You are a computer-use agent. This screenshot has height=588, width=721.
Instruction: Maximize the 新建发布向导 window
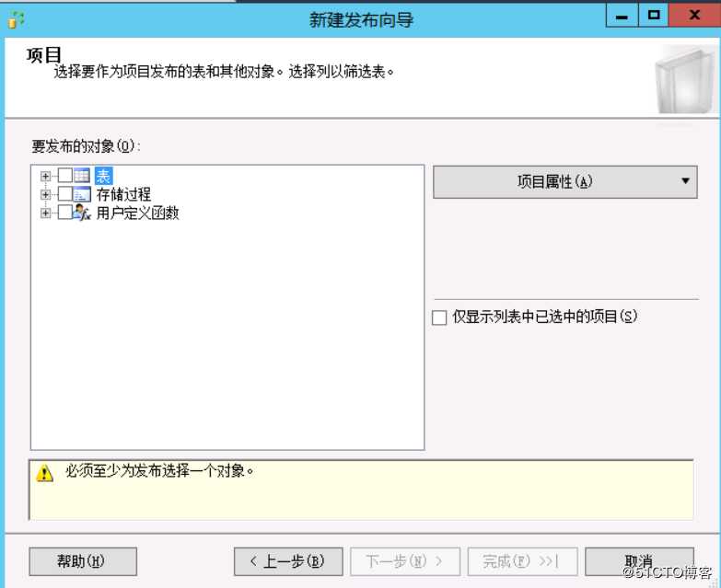pyautogui.click(x=654, y=16)
